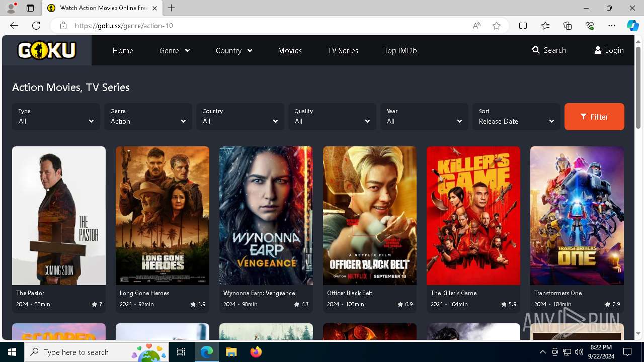
Task: Click the GOKU site logo
Action: (47, 50)
